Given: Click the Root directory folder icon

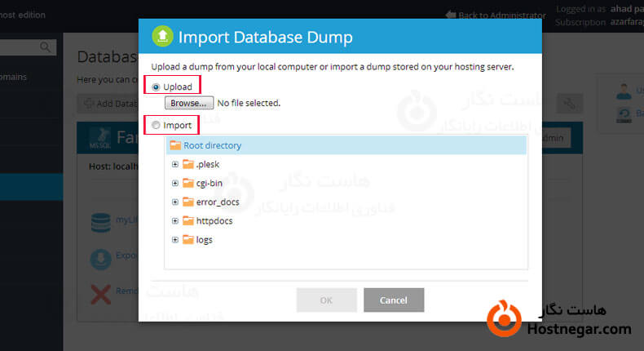Looking at the screenshot, I should click(174, 145).
